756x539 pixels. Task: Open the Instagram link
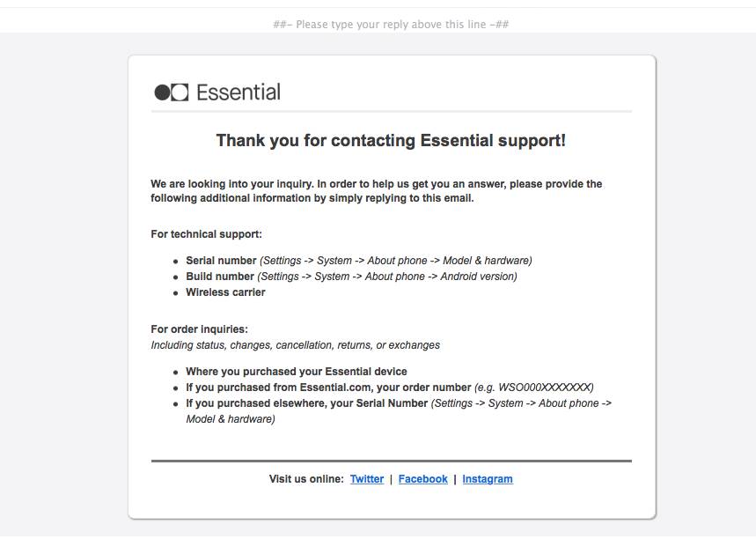coord(488,479)
